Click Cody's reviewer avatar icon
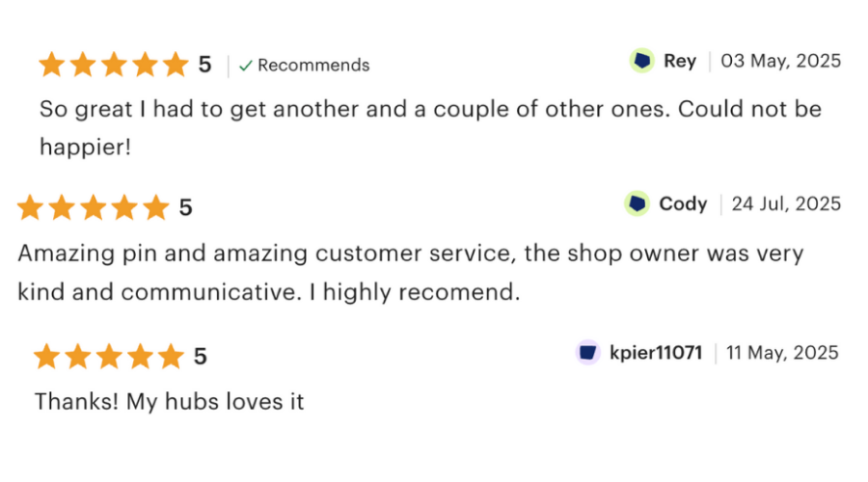The height and width of the screenshot is (482, 868). (x=637, y=203)
